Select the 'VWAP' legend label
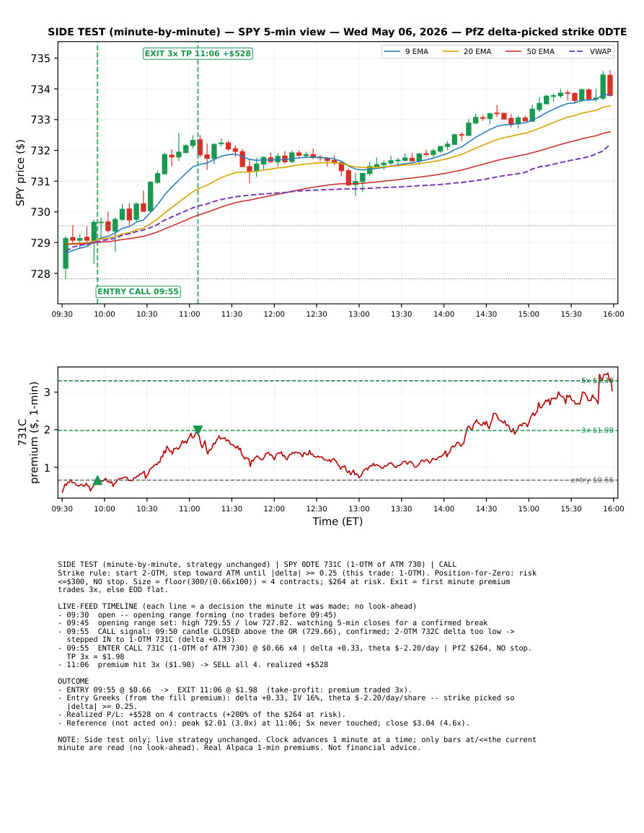644x833 pixels. pyautogui.click(x=601, y=51)
